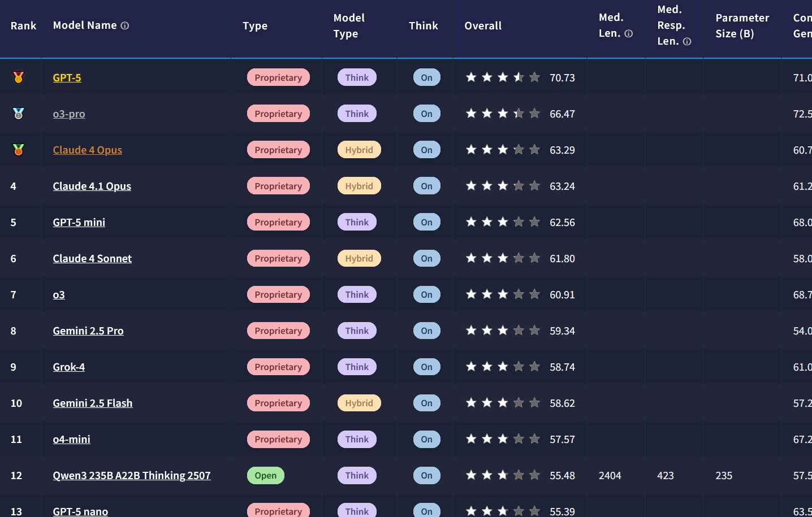
Task: Click the bronze medal icon for Claude 4 Opus
Action: tap(19, 150)
